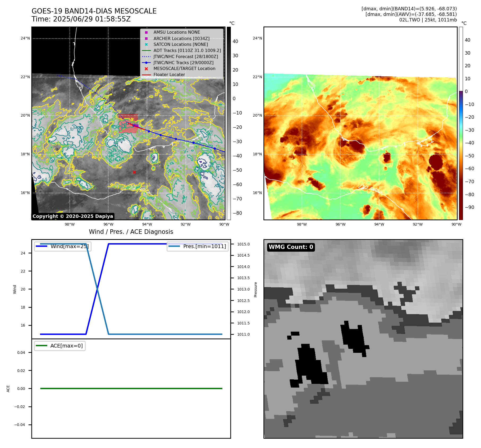Click the '[dmax, dmin](BAND14)=(5.926, -68.073)' text
This screenshot has height=448, width=481.
[409, 9]
